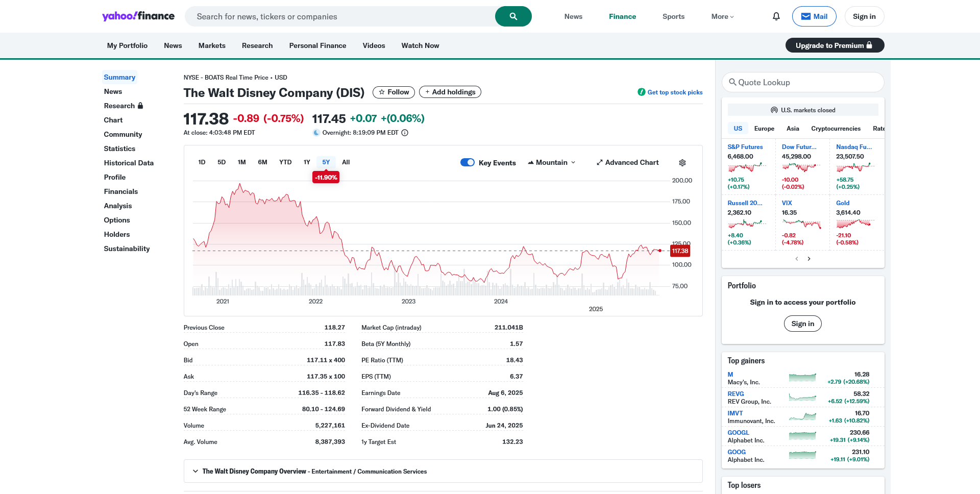Click the top search input field
The image size is (980, 494).
[340, 16]
